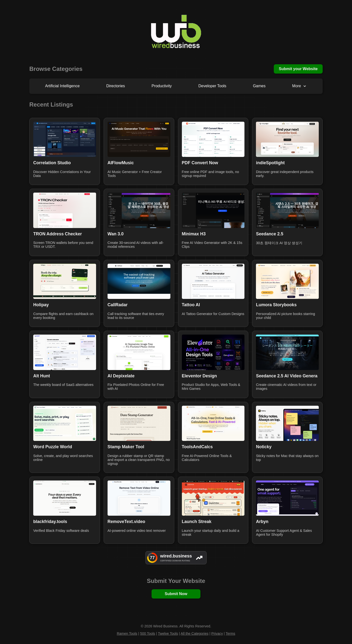Click the Arbyn listing title

(x=262, y=522)
